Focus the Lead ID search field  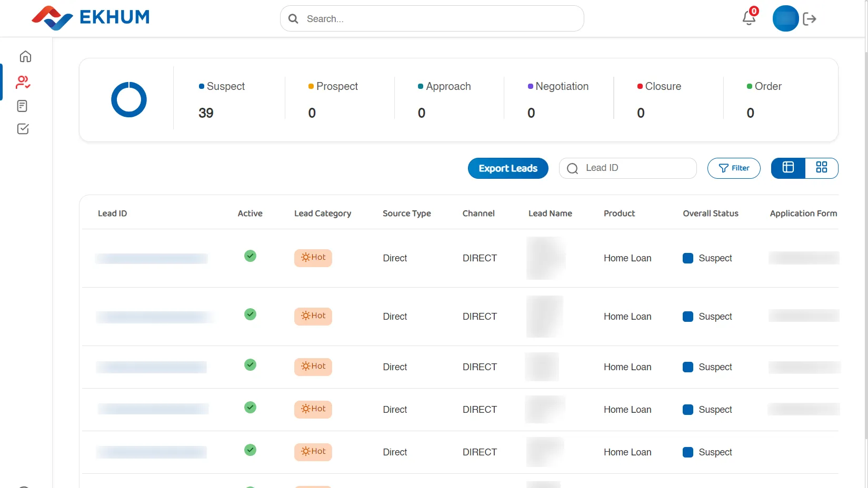[627, 168]
